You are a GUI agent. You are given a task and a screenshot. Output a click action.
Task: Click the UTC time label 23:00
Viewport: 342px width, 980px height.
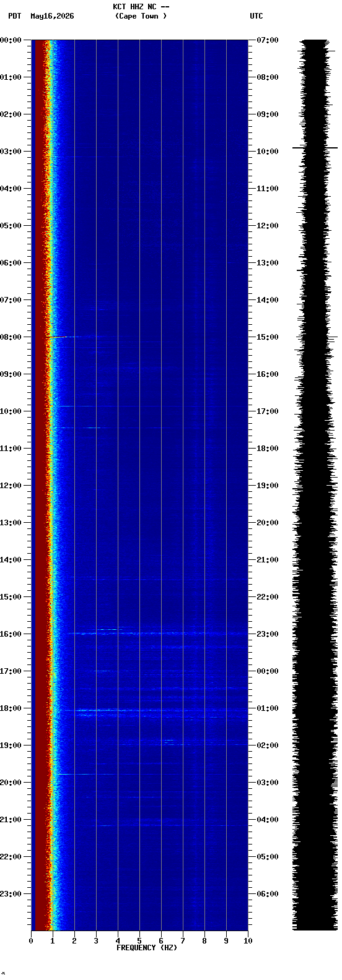(268, 634)
